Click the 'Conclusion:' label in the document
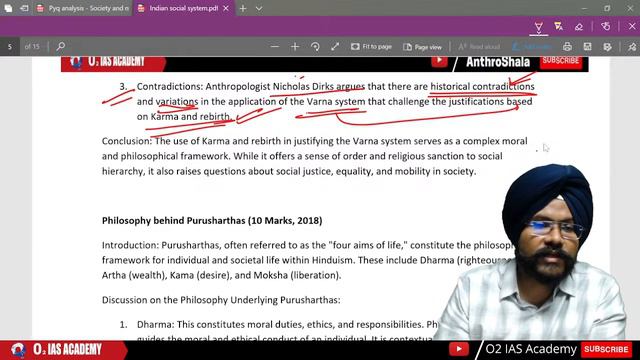Viewport: 640px width, 360px height. point(127,141)
